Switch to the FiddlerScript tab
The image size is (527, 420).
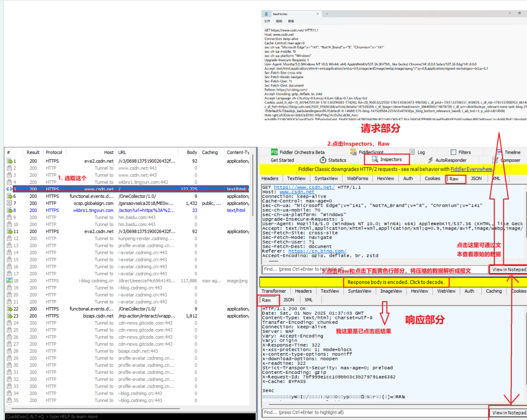367,152
